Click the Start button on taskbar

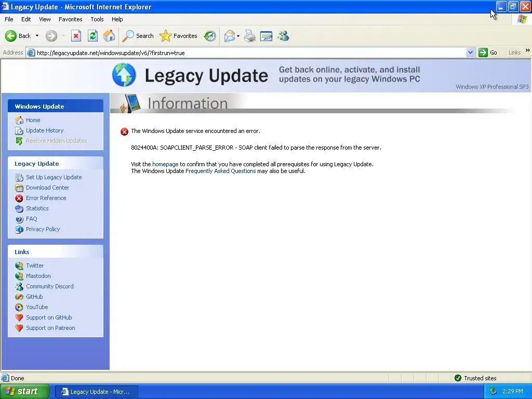click(24, 392)
